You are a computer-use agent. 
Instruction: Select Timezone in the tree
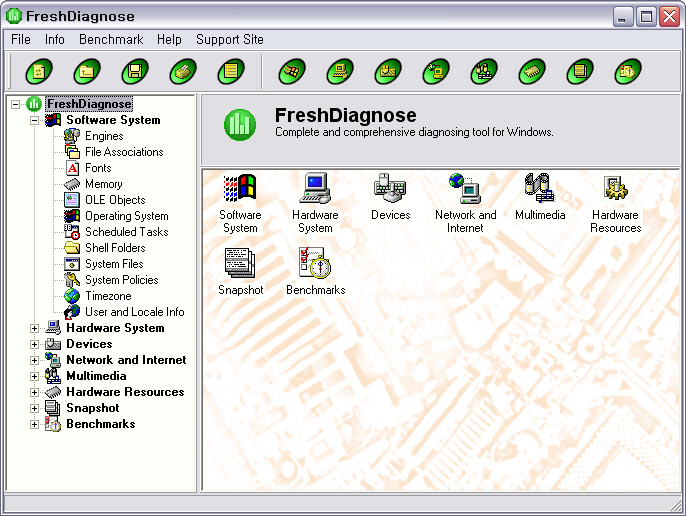point(108,296)
